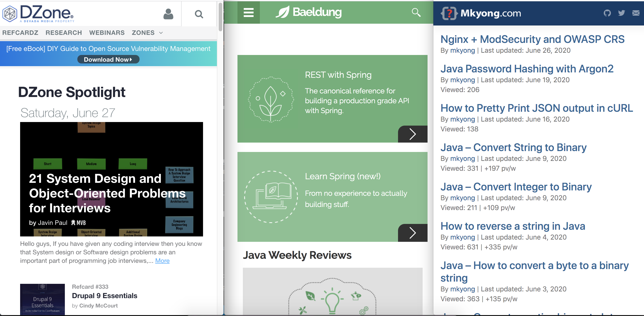Click the DZone logo

click(38, 14)
